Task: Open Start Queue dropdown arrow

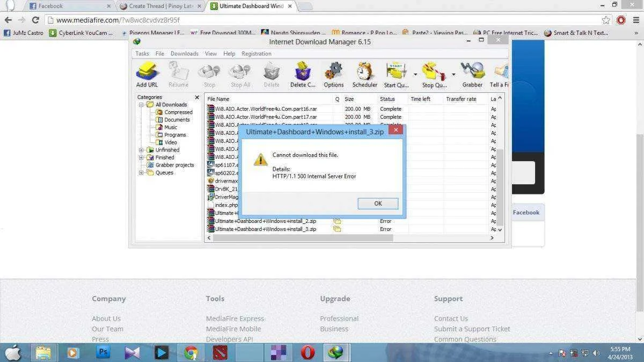Action: (415, 75)
